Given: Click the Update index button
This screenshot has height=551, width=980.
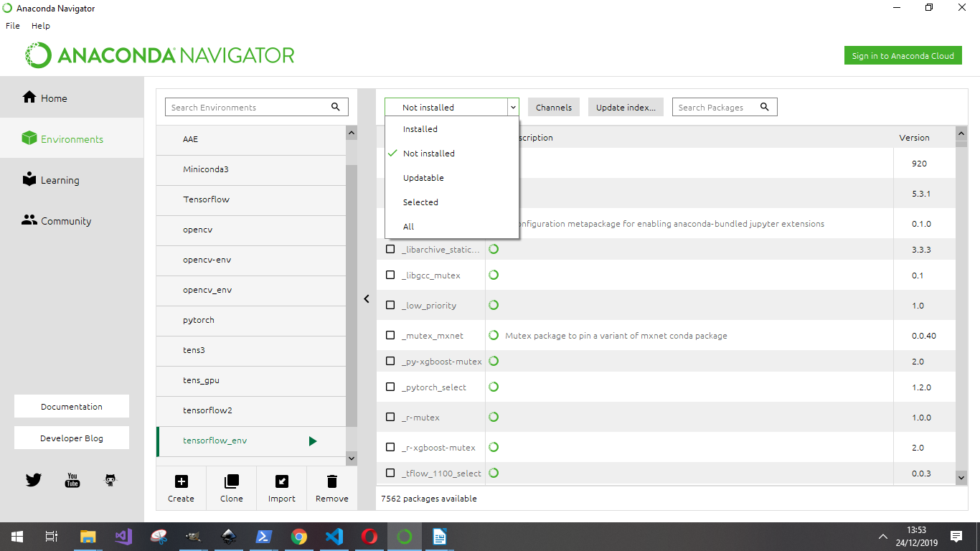Looking at the screenshot, I should (626, 108).
